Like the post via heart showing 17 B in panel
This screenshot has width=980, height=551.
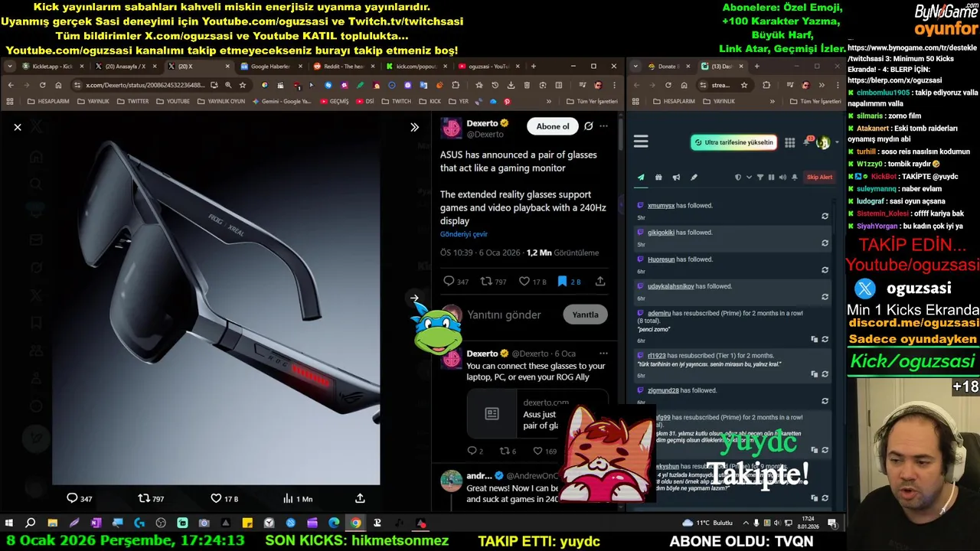pyautogui.click(x=533, y=282)
